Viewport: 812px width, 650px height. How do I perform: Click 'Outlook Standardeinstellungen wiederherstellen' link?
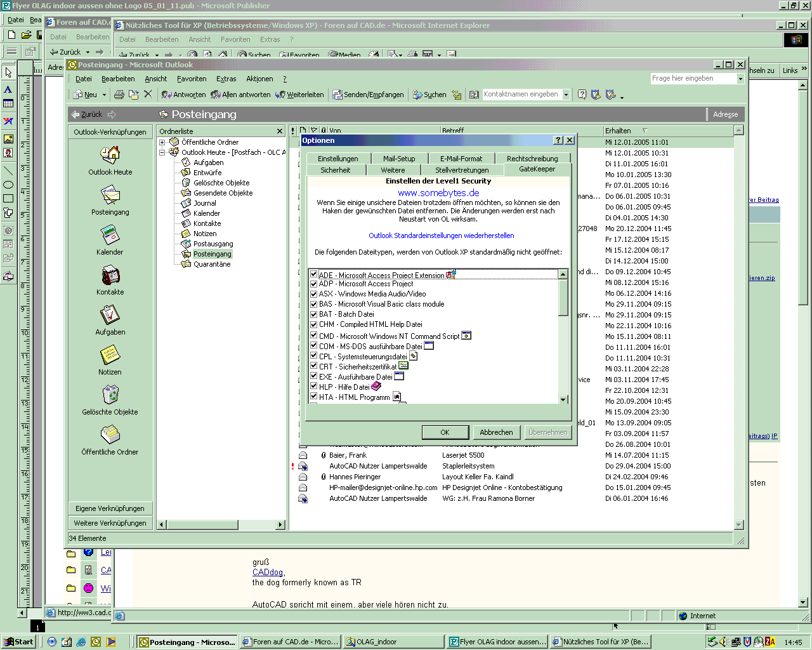442,235
